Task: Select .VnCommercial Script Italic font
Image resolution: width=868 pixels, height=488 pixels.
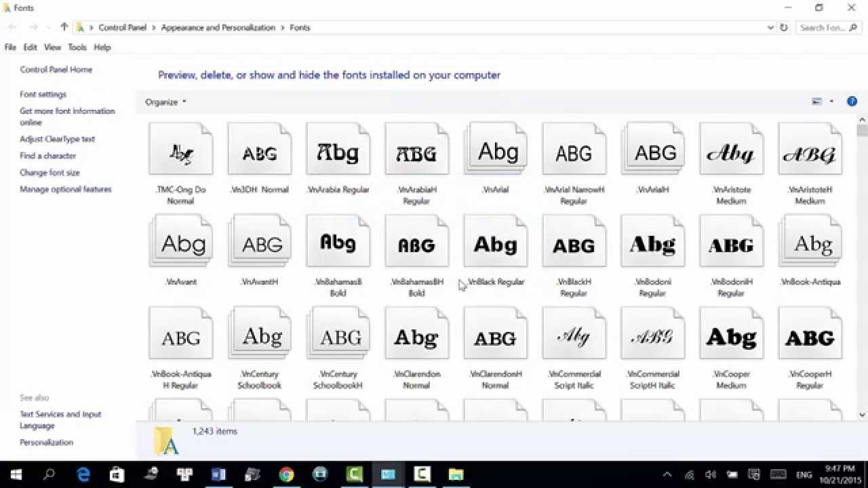Action: [x=574, y=348]
